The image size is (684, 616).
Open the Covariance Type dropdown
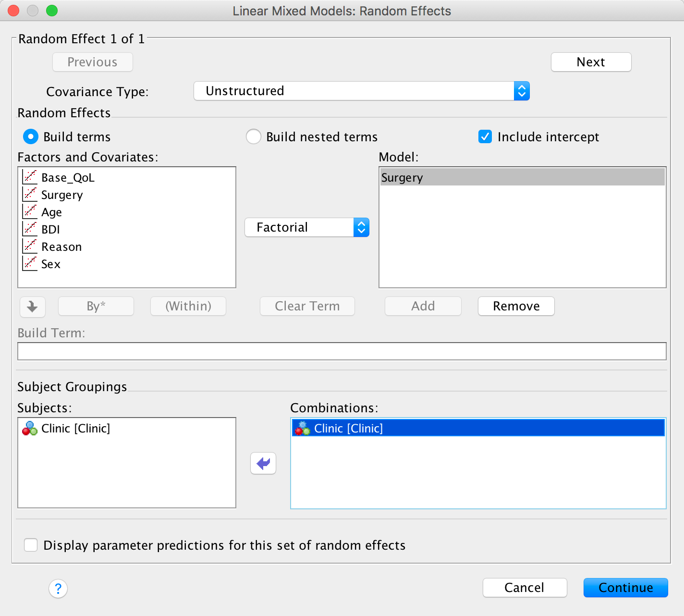pos(361,91)
